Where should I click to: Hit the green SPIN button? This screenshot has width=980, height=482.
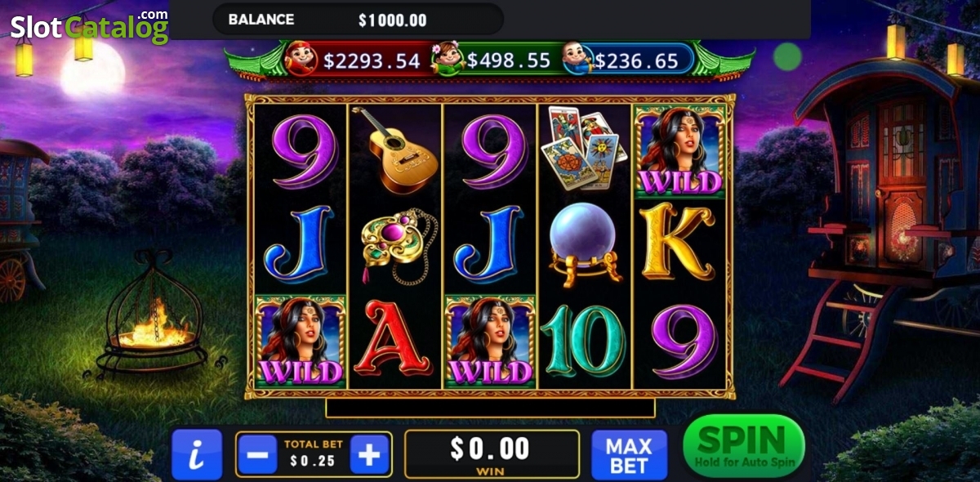743,446
